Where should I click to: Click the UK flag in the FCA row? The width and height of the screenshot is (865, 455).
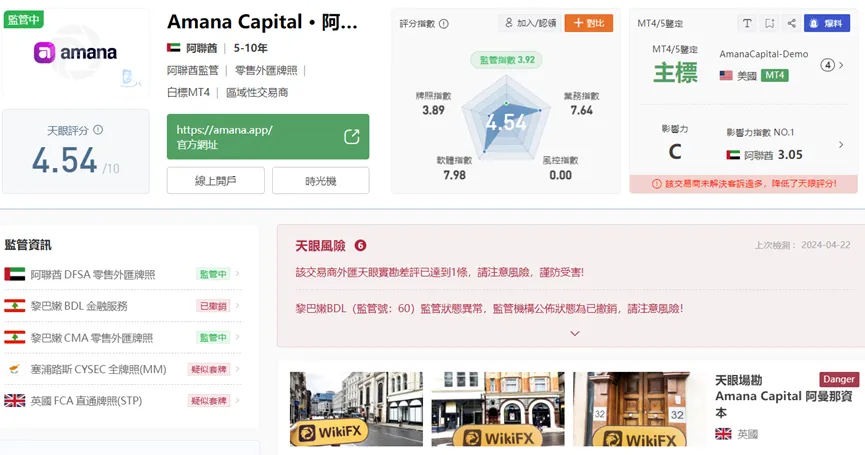point(15,401)
